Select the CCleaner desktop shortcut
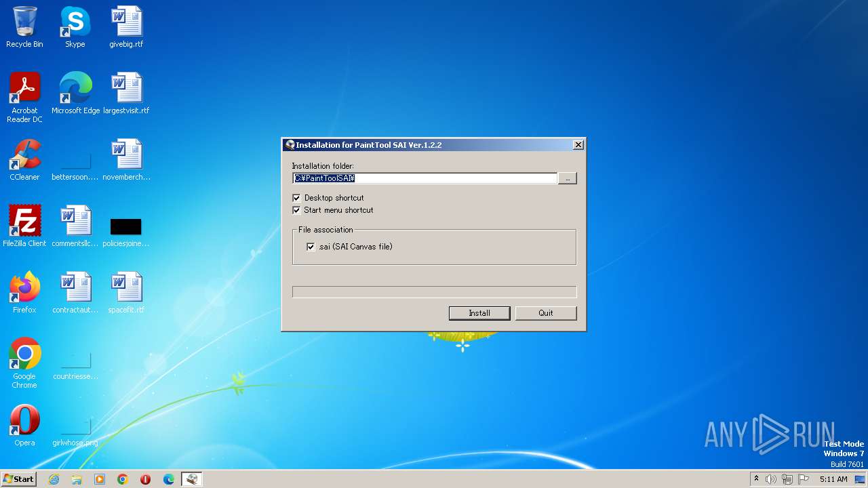The width and height of the screenshot is (868, 488). click(24, 160)
